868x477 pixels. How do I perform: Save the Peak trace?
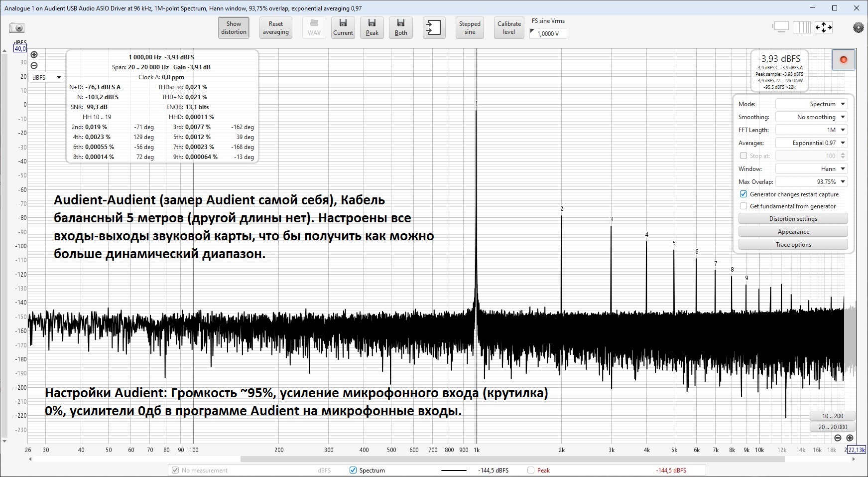coord(372,27)
